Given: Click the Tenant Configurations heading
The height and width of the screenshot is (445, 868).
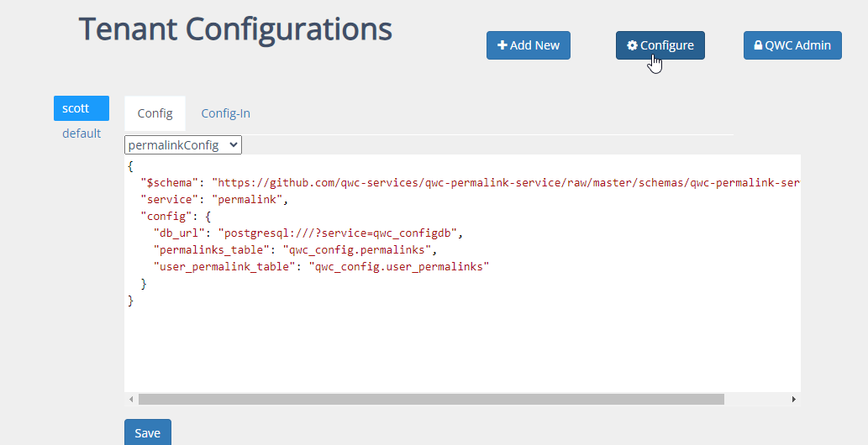Looking at the screenshot, I should coord(235,29).
